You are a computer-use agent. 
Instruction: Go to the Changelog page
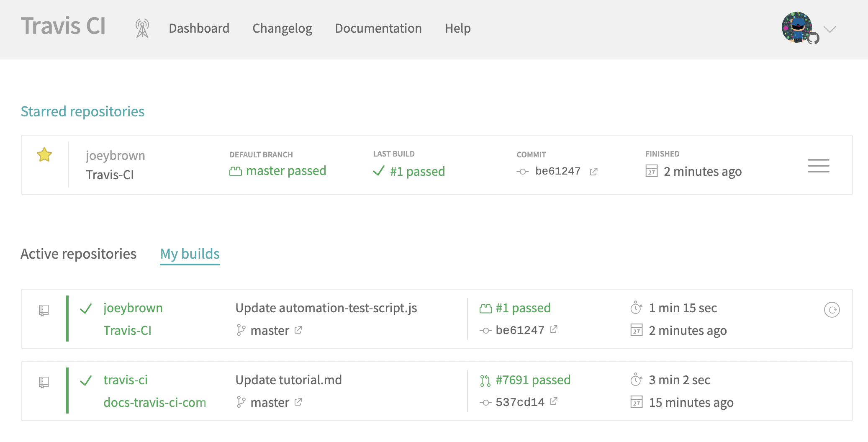click(282, 28)
